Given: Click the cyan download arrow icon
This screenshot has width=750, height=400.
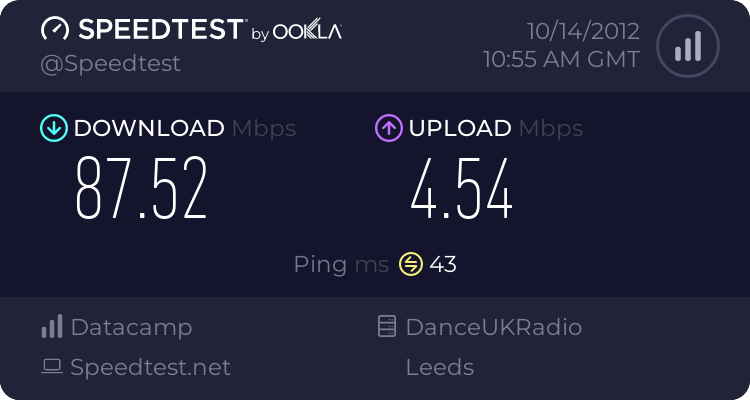Looking at the screenshot, I should point(53,128).
